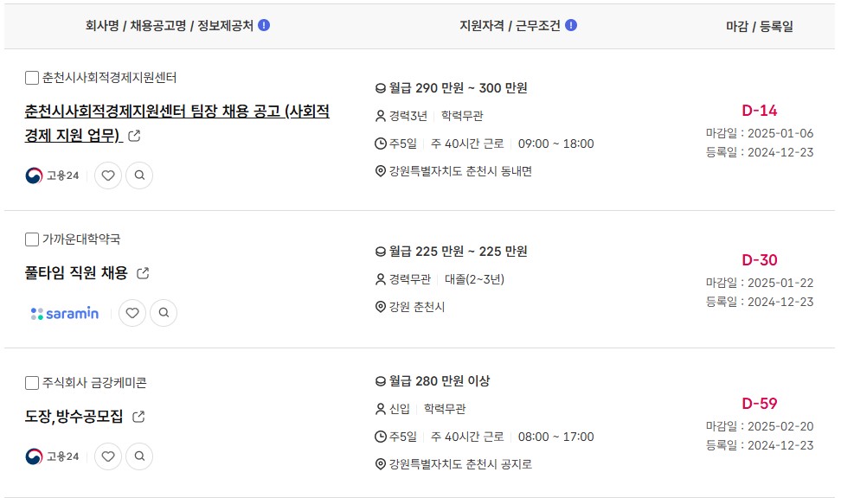Image resolution: width=841 pixels, height=504 pixels.
Task: Tick the 가까운대학약국 checkbox
Action: [32, 239]
